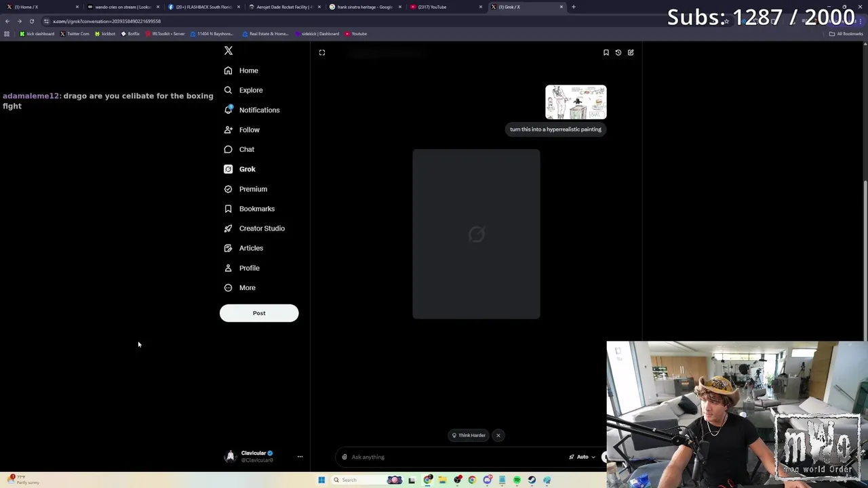This screenshot has width=868, height=488.
Task: Click the Articles icon in sidebar
Action: (x=228, y=248)
